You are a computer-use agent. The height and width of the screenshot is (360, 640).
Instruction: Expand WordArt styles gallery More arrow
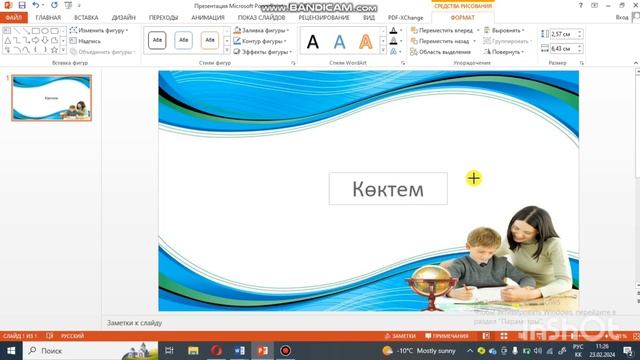coord(383,51)
